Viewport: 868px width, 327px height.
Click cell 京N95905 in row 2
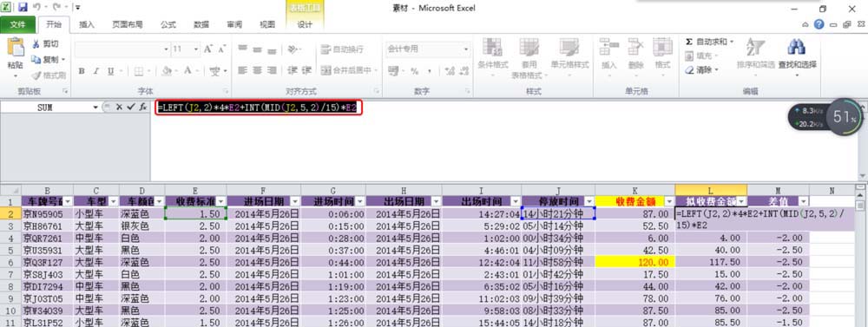click(48, 213)
